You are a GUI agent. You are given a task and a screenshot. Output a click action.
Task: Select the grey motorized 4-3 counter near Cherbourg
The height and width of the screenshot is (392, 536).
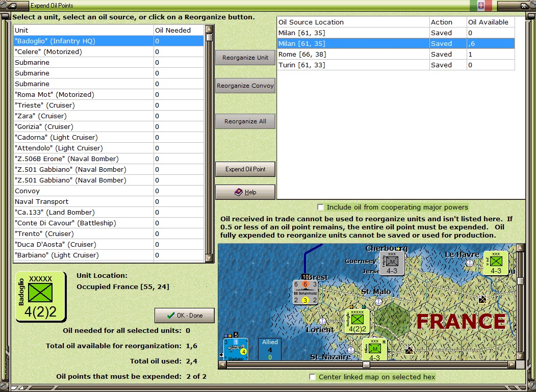coord(392,263)
